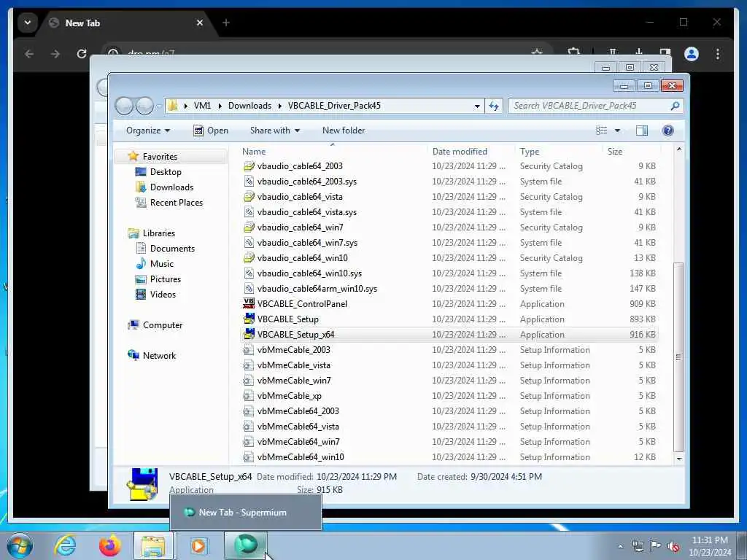Screen dimensions: 747x560
Task: Expand Downloads breadcrumb arrow
Action: point(279,106)
